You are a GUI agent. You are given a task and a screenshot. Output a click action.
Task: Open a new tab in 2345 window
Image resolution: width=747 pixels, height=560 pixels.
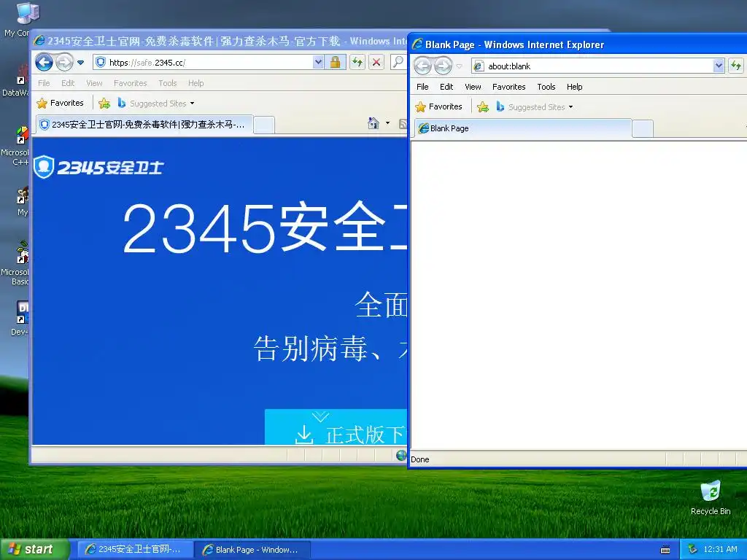pos(263,125)
